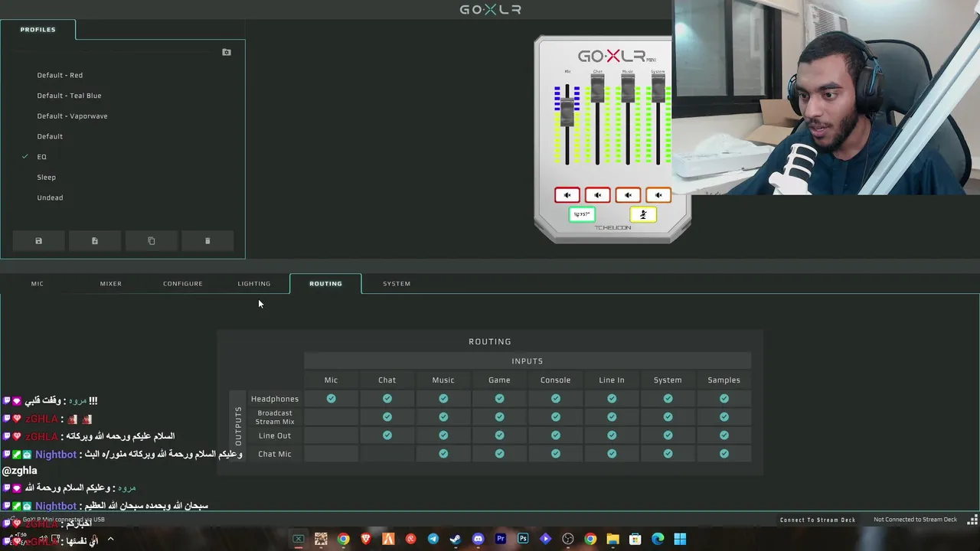Open OBS Studio from the taskbar
The height and width of the screenshot is (551, 980).
[x=568, y=539]
